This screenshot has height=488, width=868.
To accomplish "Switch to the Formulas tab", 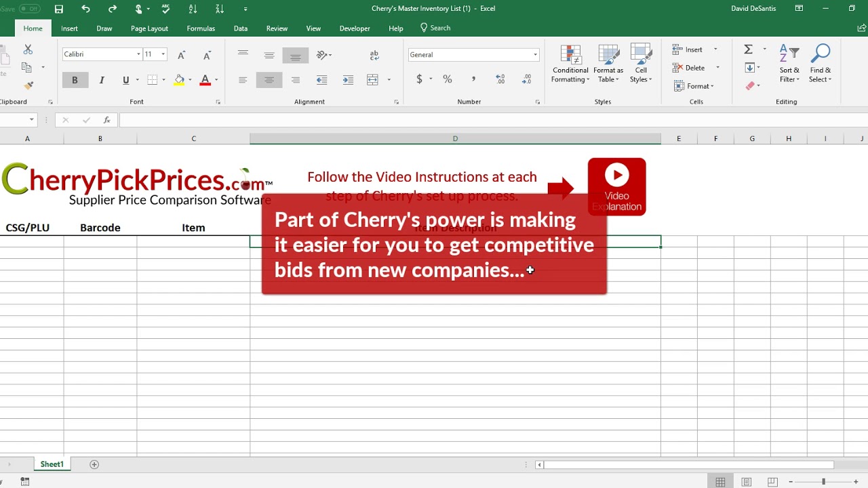I will click(x=201, y=28).
